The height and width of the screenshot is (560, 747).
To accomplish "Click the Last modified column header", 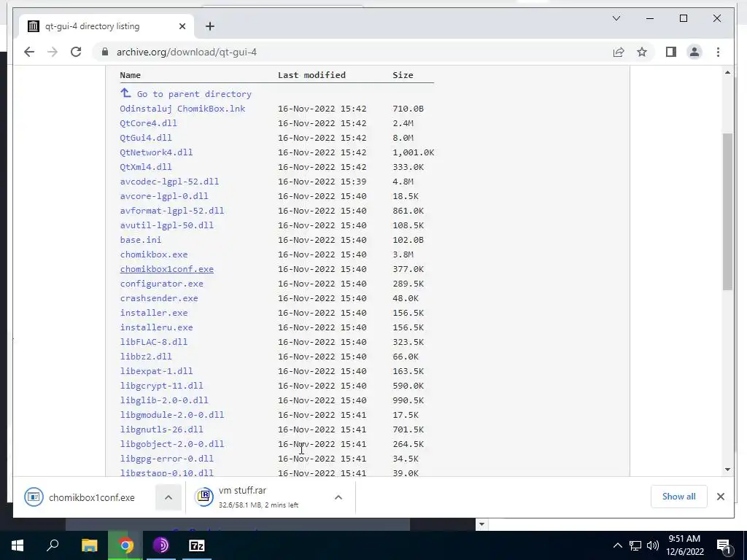I will (x=311, y=75).
